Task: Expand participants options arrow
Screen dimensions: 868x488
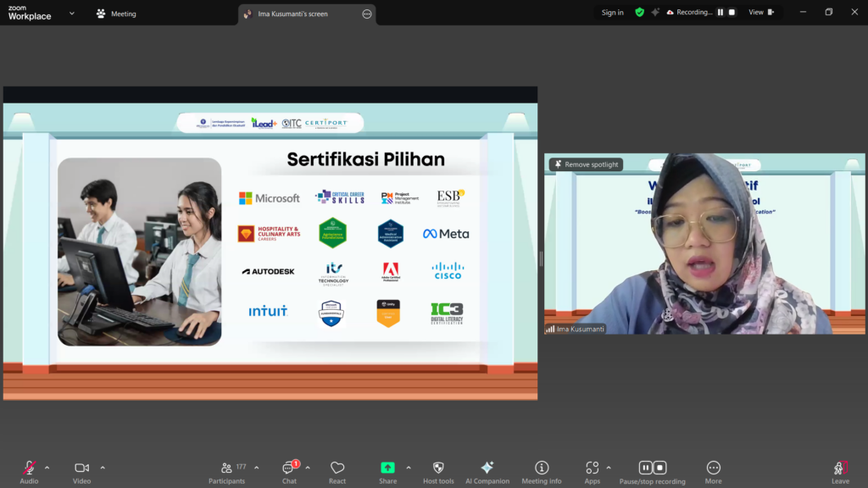Action: pos(256,468)
